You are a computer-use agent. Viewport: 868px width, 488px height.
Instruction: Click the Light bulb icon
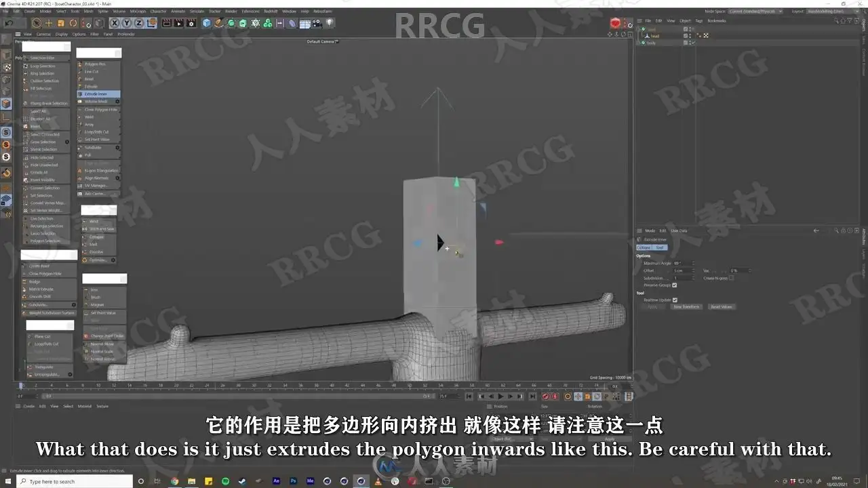coord(330,23)
